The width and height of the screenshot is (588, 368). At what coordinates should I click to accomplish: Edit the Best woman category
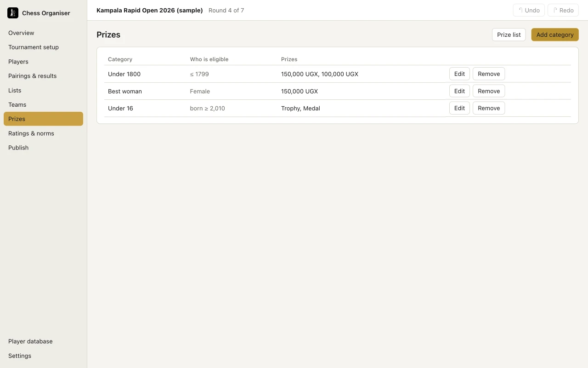tap(459, 91)
